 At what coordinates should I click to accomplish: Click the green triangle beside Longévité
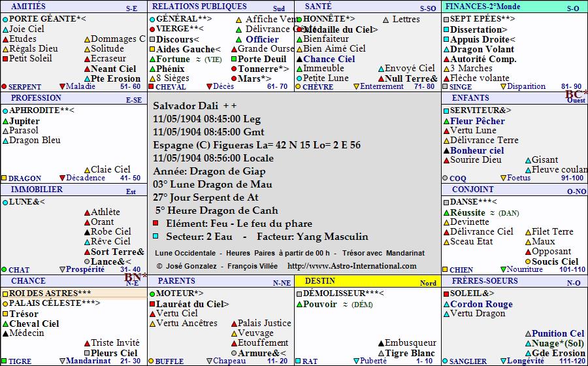pos(502,361)
